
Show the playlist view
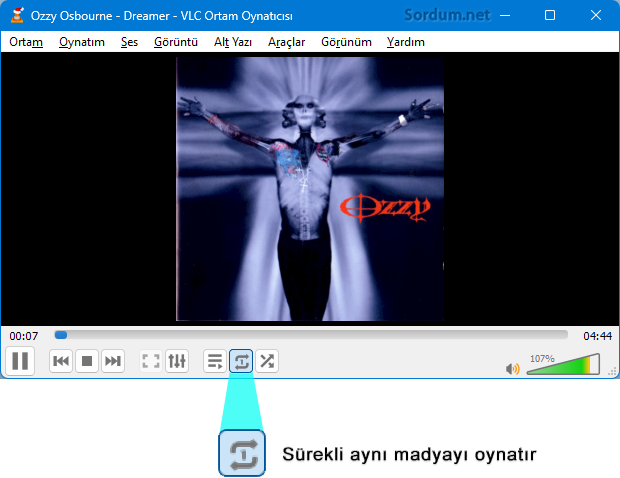pyautogui.click(x=215, y=361)
